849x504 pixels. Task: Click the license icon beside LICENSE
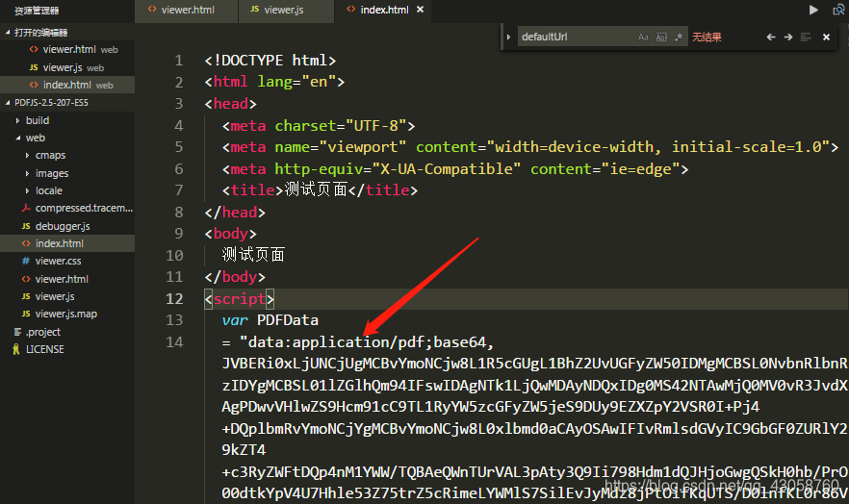(x=15, y=349)
